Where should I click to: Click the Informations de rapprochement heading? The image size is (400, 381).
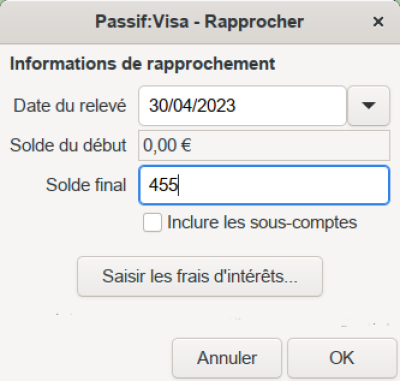[x=143, y=64]
